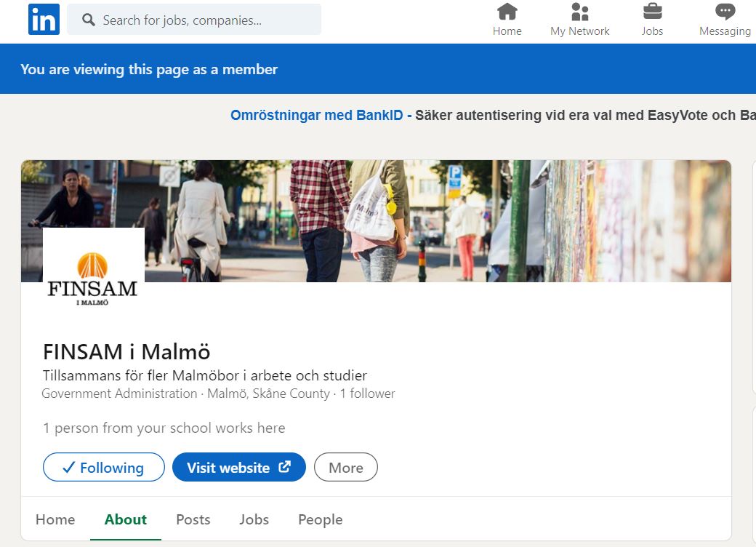
Task: Open the Messaging speech bubble icon
Action: 725,12
